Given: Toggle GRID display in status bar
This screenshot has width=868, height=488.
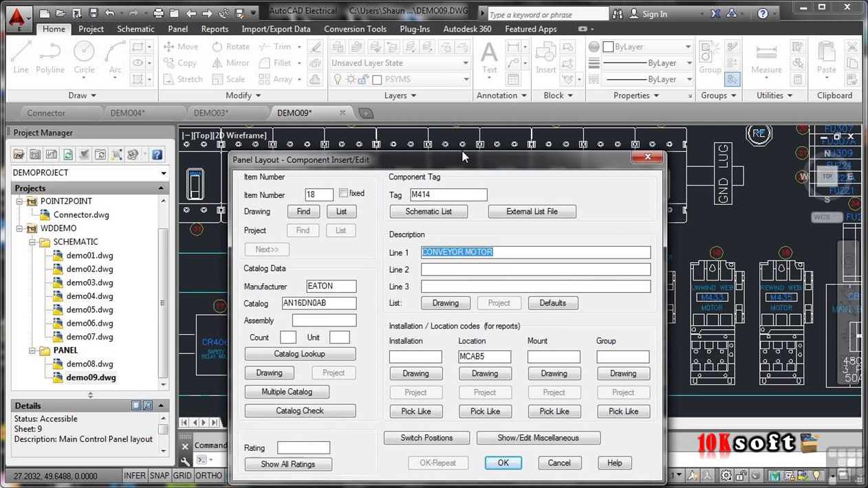Looking at the screenshot, I should [182, 476].
